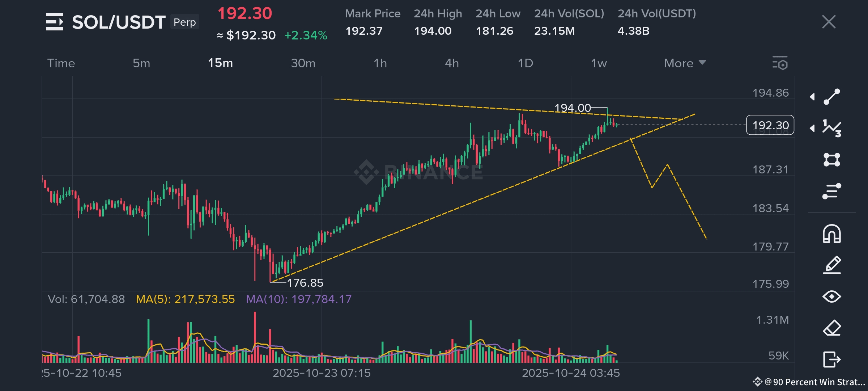Expand the line tool options arrow
Viewport: 868px width, 391px height.
(x=812, y=97)
